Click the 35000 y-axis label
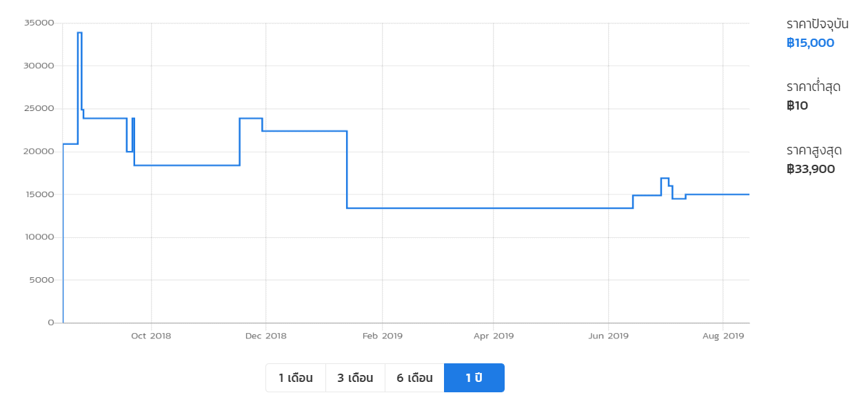Image resolution: width=868 pixels, height=404 pixels. tap(40, 23)
